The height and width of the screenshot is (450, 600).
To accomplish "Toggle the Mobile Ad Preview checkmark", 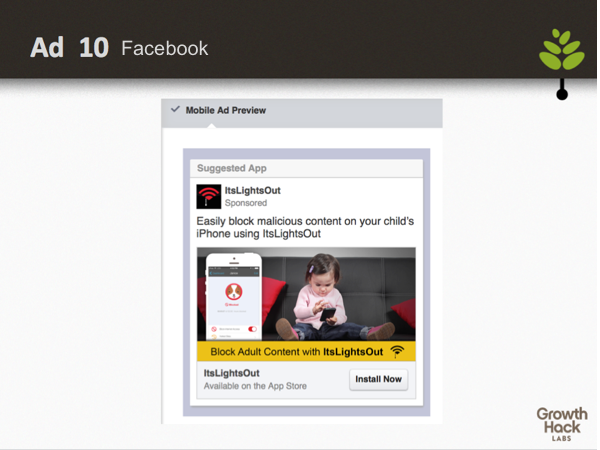I will [x=175, y=109].
